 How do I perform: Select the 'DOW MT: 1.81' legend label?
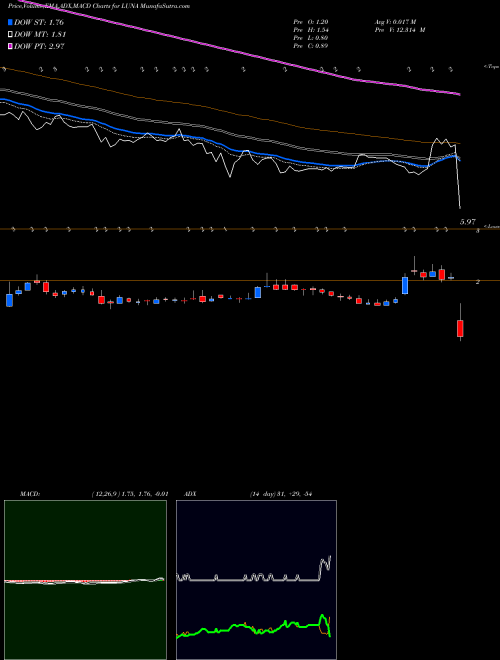(40, 34)
